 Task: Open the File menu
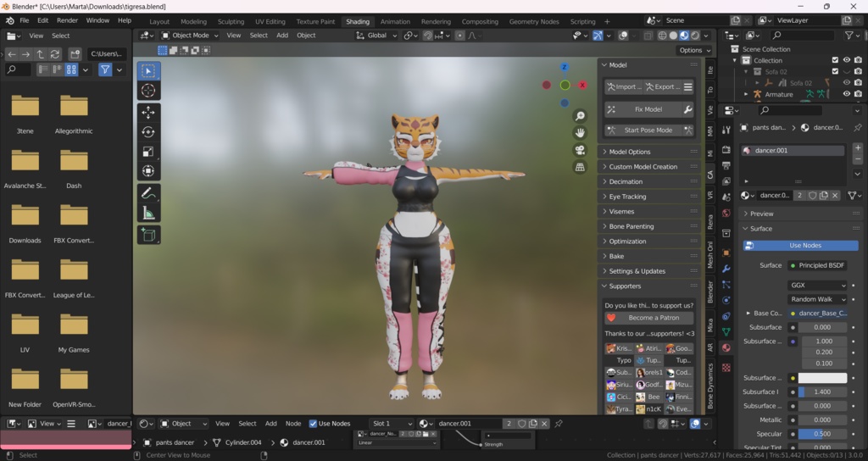pyautogui.click(x=25, y=20)
